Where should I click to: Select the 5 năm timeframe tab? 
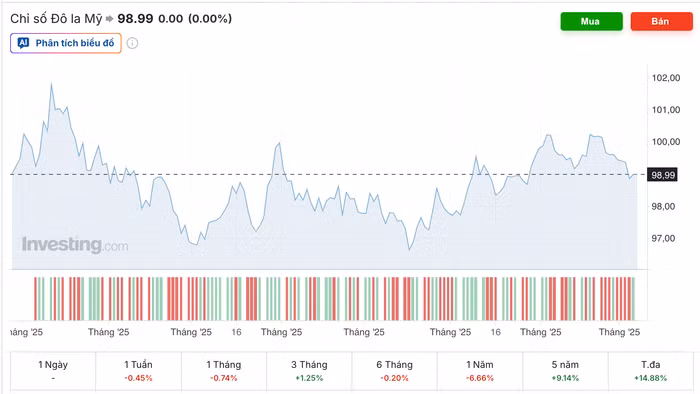(565, 371)
